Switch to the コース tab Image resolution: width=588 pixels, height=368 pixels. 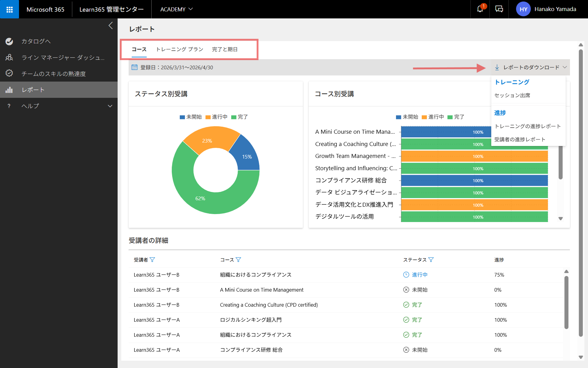tap(139, 49)
